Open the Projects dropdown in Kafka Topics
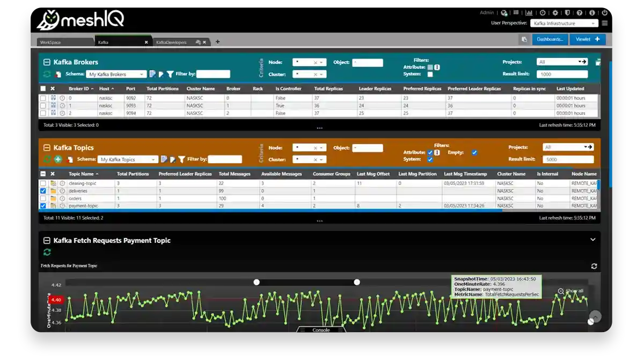 [x=568, y=147]
